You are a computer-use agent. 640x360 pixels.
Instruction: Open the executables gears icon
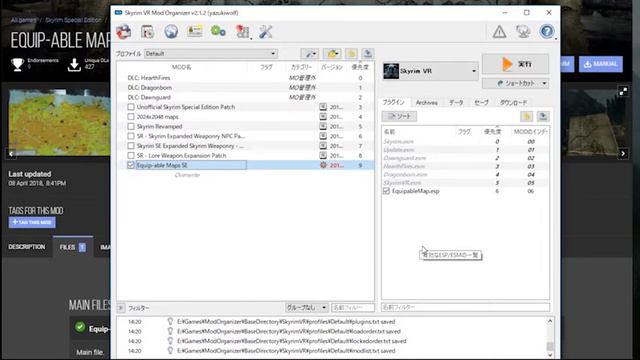(218, 31)
